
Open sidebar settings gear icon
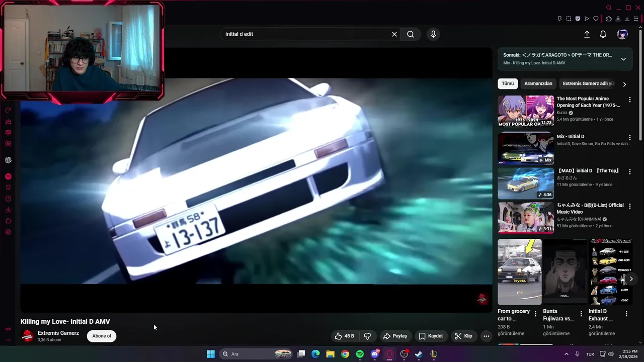(x=8, y=232)
